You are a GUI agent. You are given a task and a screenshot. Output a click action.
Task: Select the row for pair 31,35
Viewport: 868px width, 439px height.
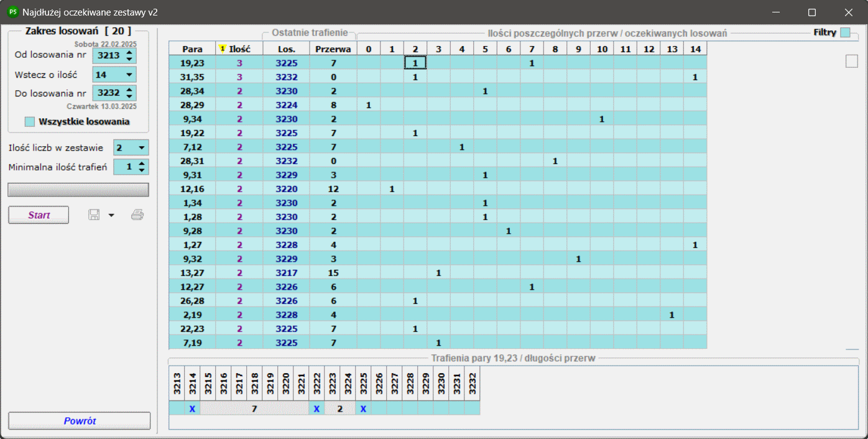[438, 77]
